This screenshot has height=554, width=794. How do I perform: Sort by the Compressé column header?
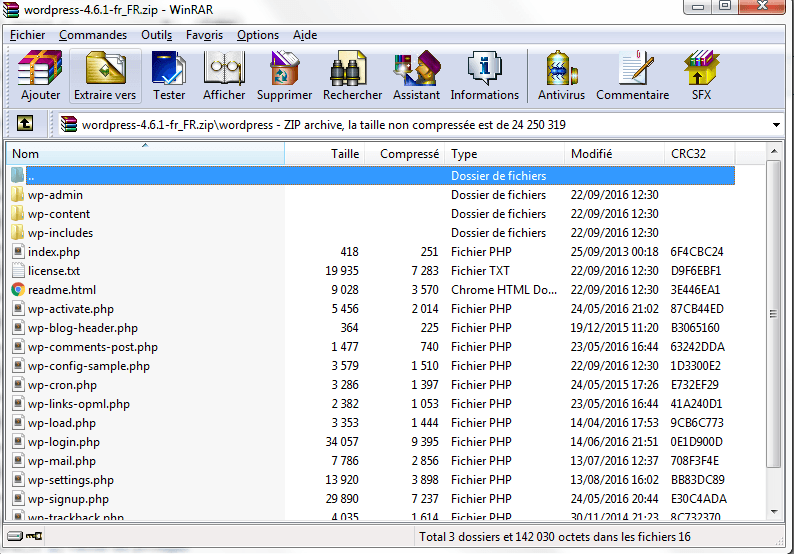click(x=405, y=153)
